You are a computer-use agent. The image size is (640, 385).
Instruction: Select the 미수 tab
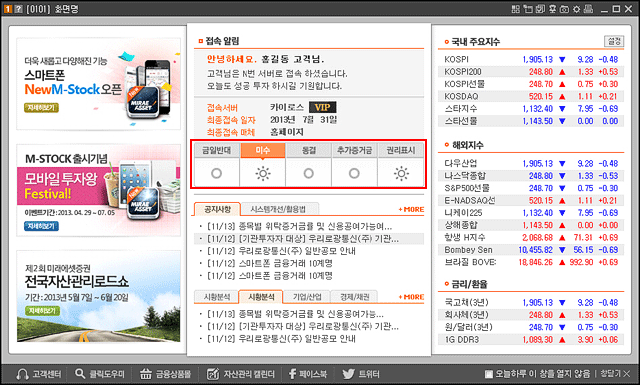263,150
